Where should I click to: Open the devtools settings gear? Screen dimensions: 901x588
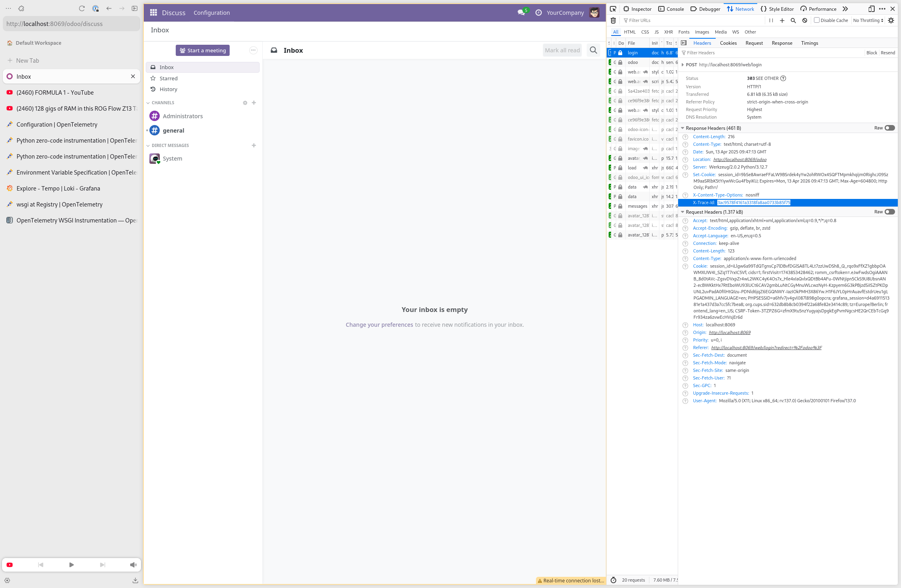point(891,20)
